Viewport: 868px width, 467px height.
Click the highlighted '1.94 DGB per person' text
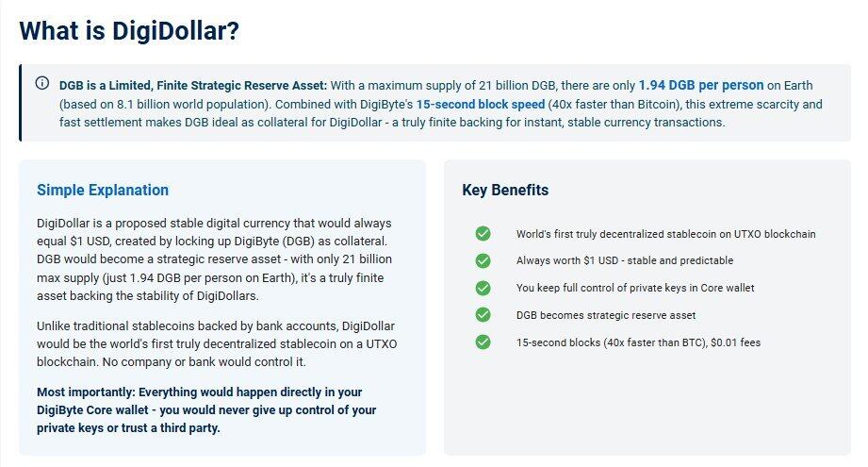[x=701, y=85]
